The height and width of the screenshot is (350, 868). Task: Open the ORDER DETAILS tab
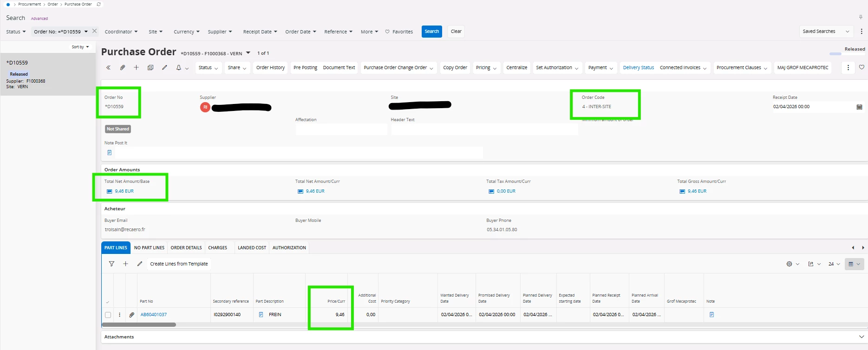(186, 248)
